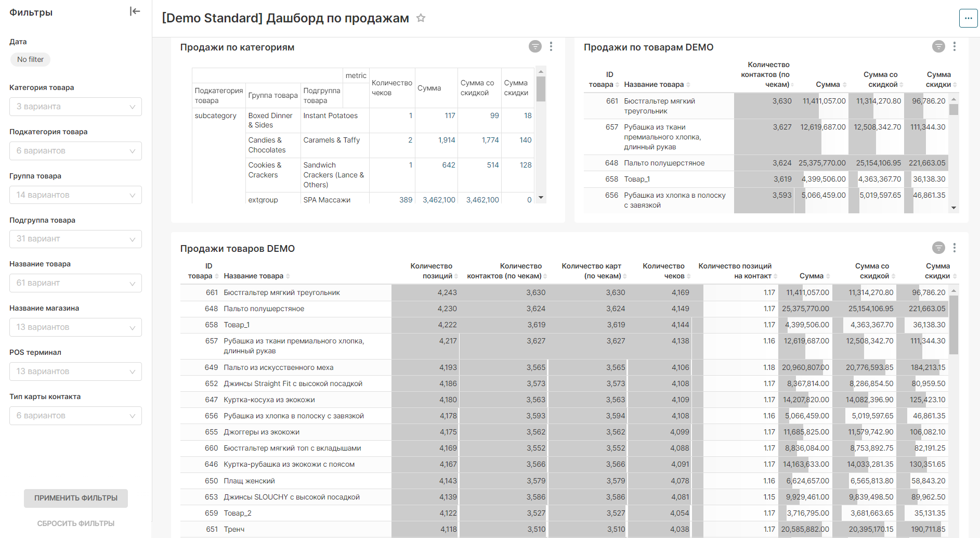Open the dashboard three-dots actions menu

(968, 18)
